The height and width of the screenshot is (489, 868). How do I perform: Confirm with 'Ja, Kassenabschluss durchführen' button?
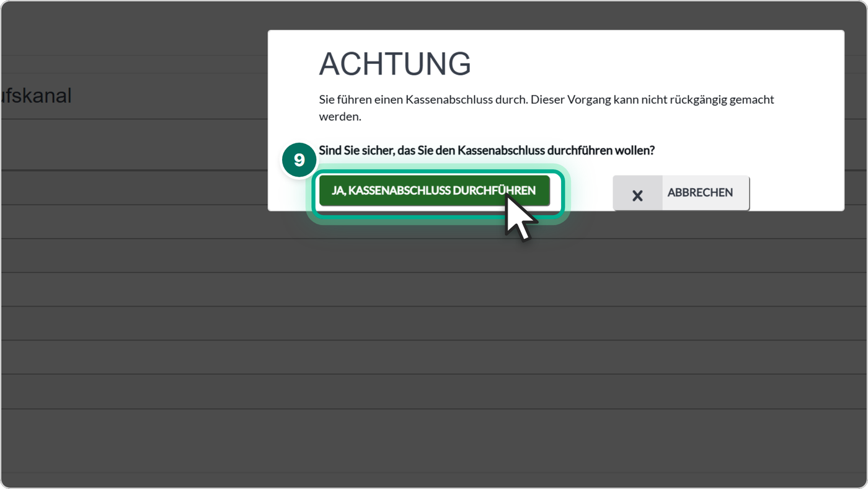(x=434, y=191)
